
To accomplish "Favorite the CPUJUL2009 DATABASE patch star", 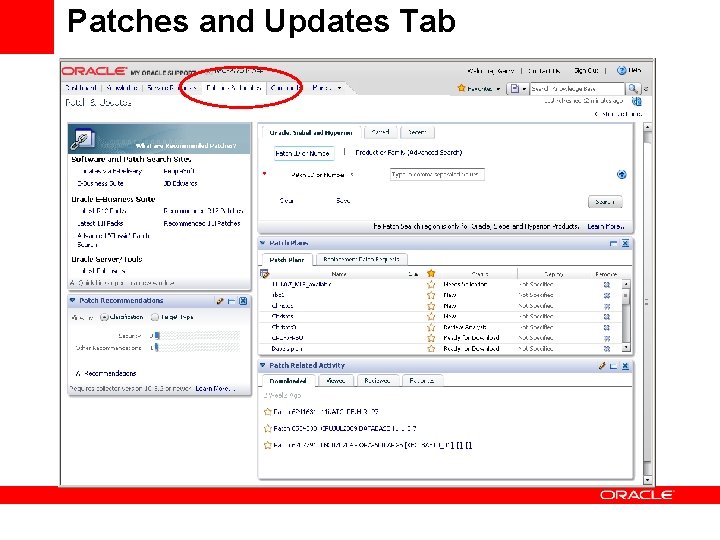I will [268, 428].
